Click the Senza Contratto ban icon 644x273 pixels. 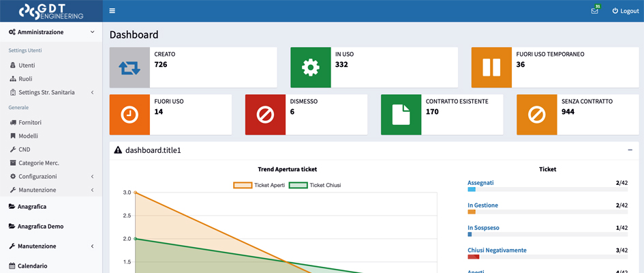(x=536, y=115)
